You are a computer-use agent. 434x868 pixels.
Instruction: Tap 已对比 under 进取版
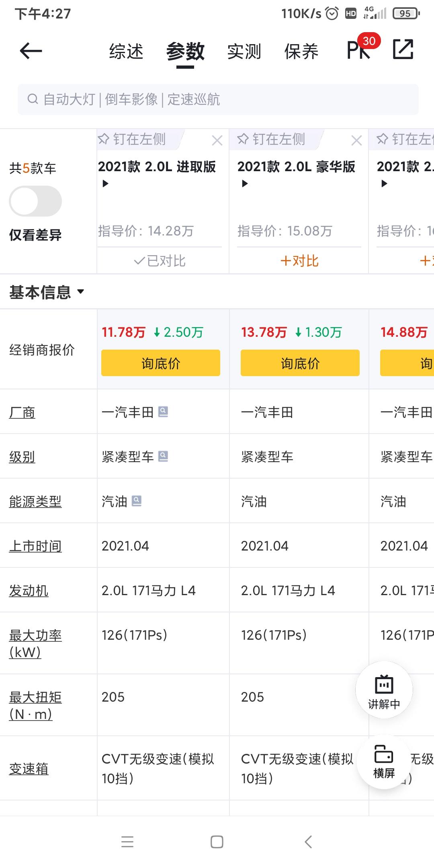(x=160, y=261)
